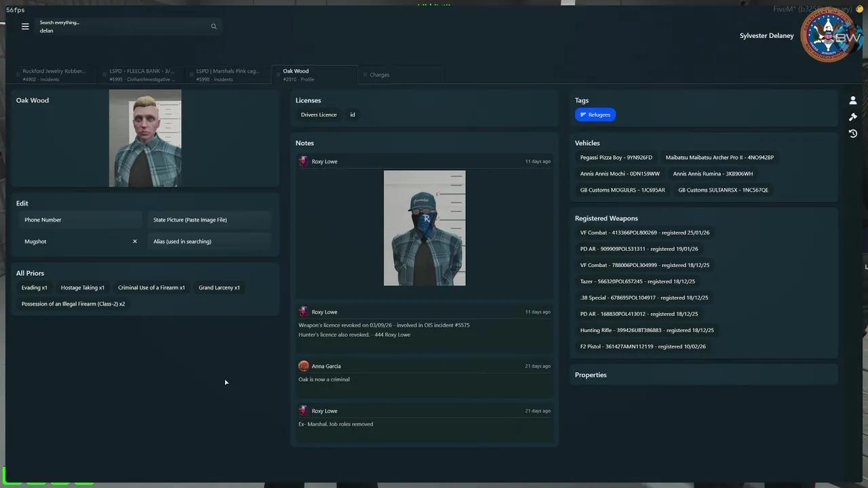This screenshot has height=488, width=868.
Task: Click the gavel charges icon
Action: click(x=852, y=117)
